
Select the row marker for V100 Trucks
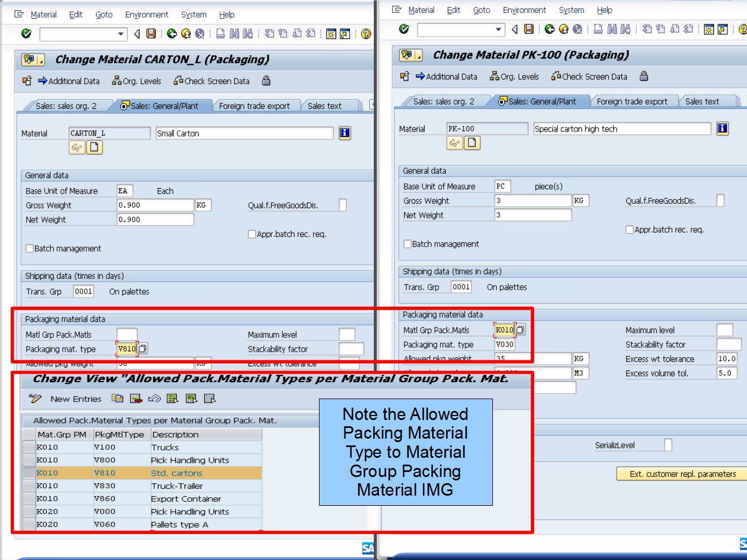coord(29,447)
